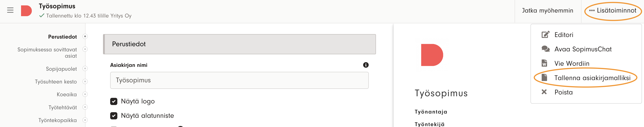Screen dimensions: 644x127
Task: Click Jatka myöhemmin button
Action: click(547, 11)
